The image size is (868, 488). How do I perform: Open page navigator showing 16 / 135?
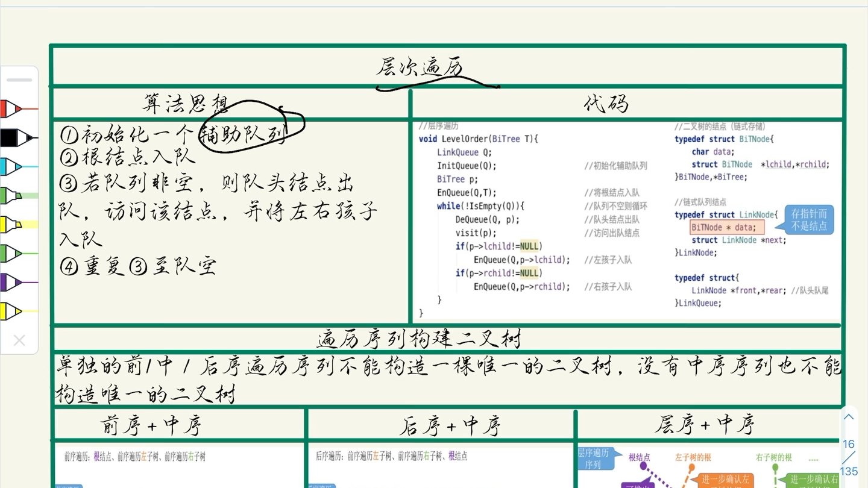pyautogui.click(x=849, y=457)
